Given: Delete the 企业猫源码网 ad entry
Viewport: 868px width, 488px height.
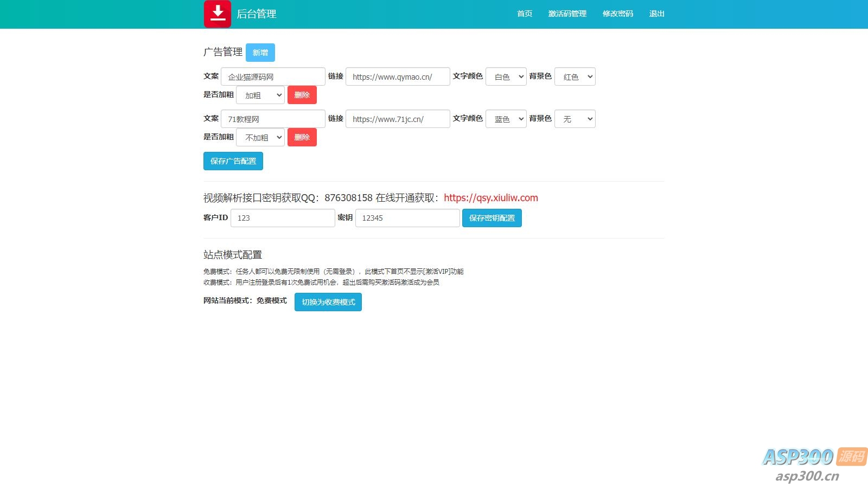Looking at the screenshot, I should (x=302, y=94).
